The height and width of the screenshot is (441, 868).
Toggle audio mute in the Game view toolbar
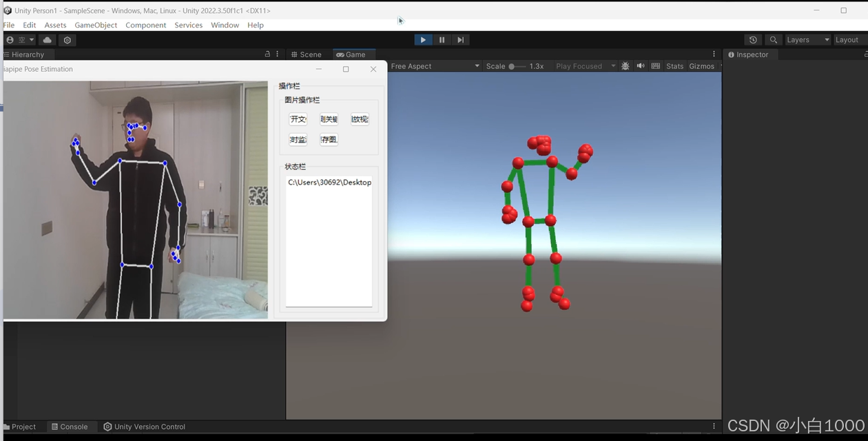[x=639, y=65]
